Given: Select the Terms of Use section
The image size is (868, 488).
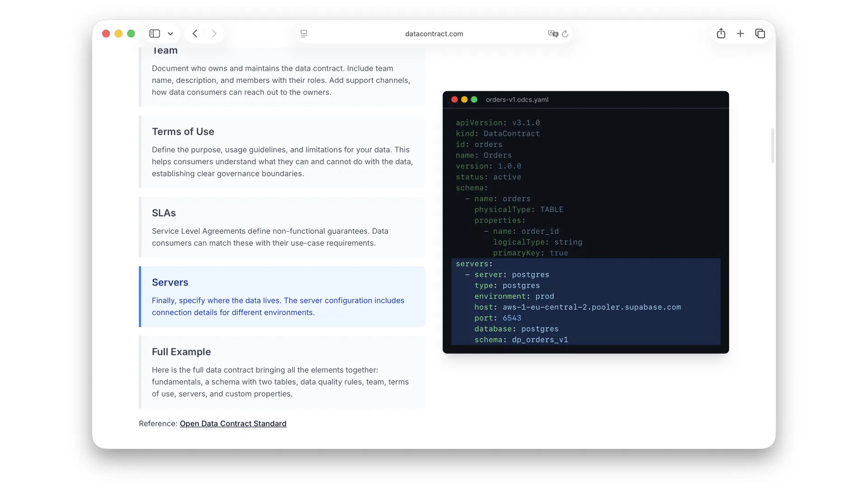Looking at the screenshot, I should [x=281, y=152].
